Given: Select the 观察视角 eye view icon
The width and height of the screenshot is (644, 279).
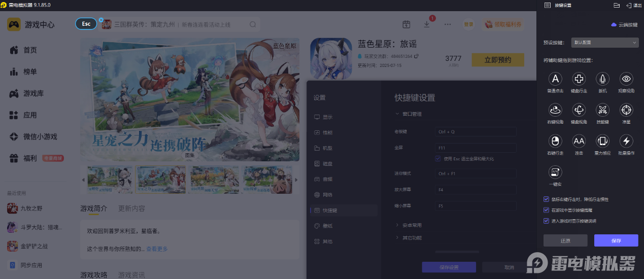Looking at the screenshot, I should tap(626, 79).
